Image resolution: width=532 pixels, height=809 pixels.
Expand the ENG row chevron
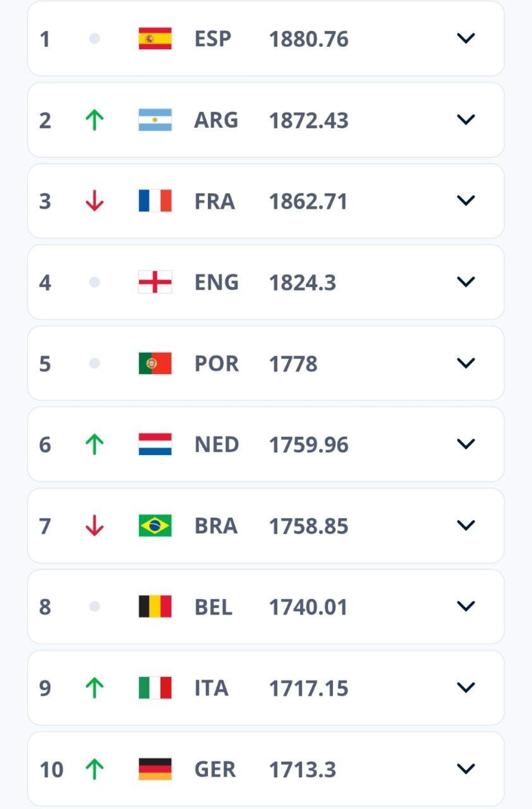pyautogui.click(x=465, y=282)
